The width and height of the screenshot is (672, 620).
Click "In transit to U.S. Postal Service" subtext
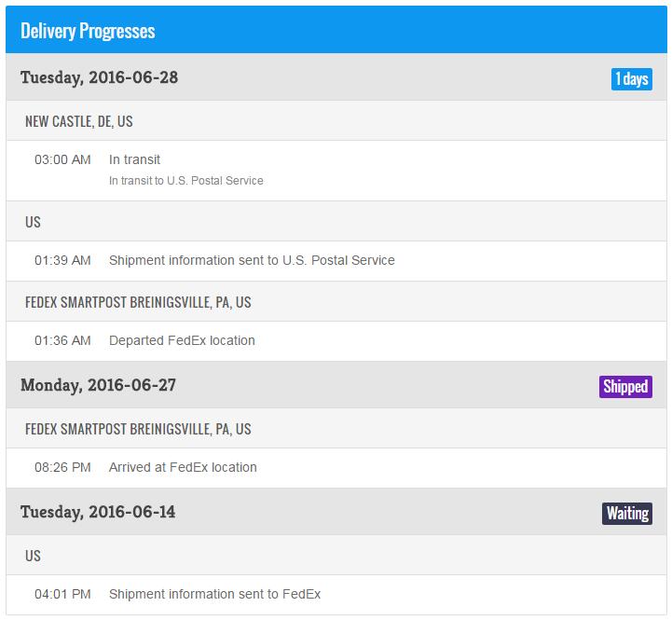[x=185, y=180]
